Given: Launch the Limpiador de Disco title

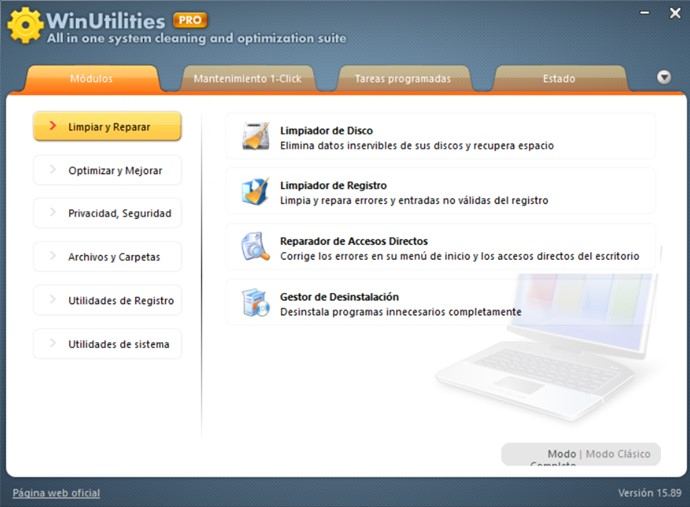Looking at the screenshot, I should 327,131.
